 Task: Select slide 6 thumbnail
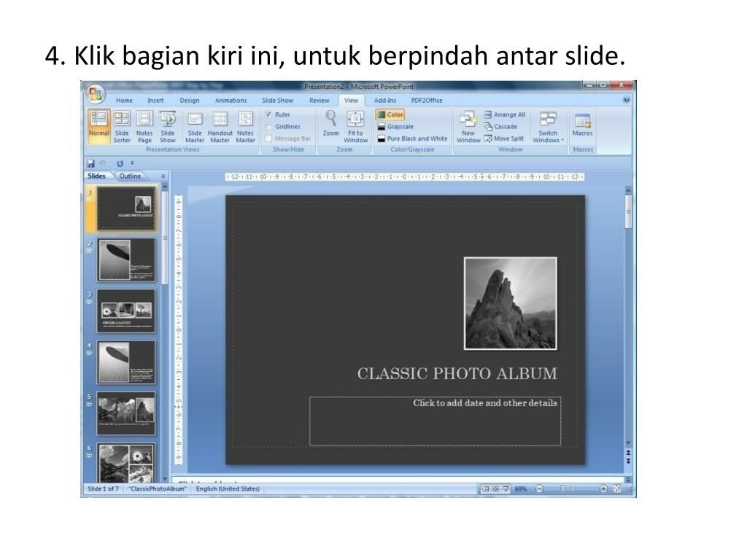pos(126,462)
